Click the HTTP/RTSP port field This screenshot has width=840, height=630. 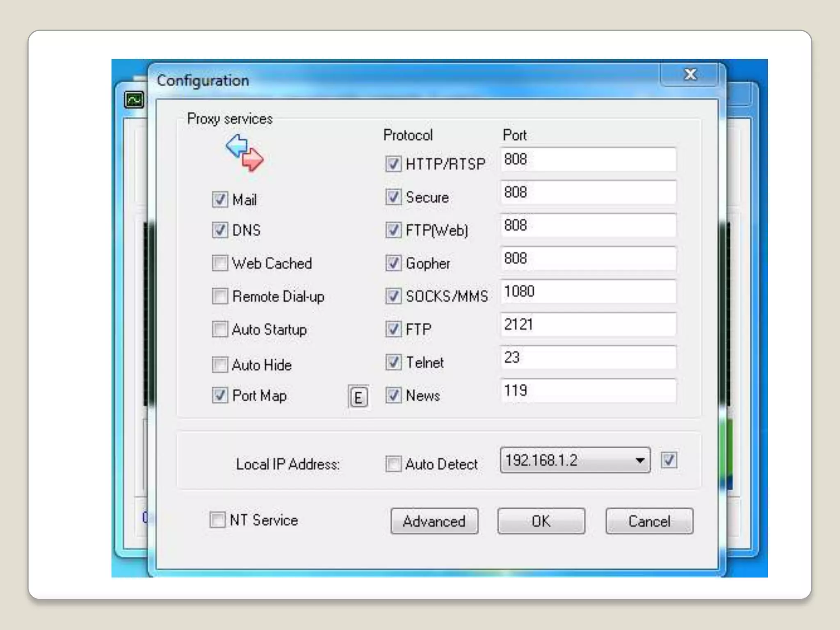point(587,160)
